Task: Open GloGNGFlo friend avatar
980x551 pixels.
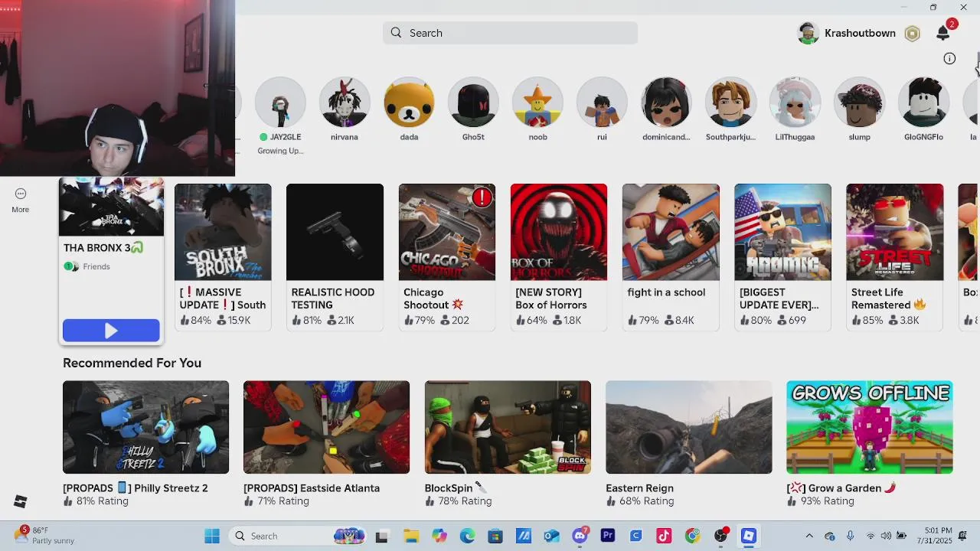Action: [x=923, y=102]
